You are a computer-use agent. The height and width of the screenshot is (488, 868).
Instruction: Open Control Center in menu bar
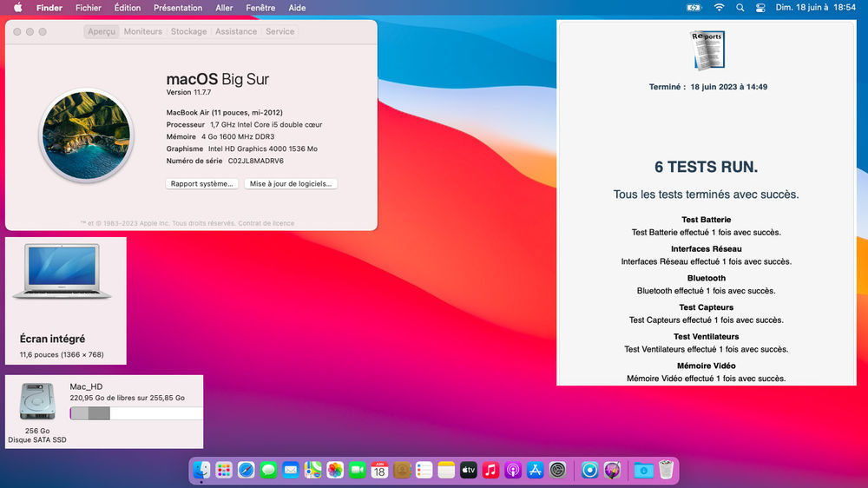pos(761,8)
